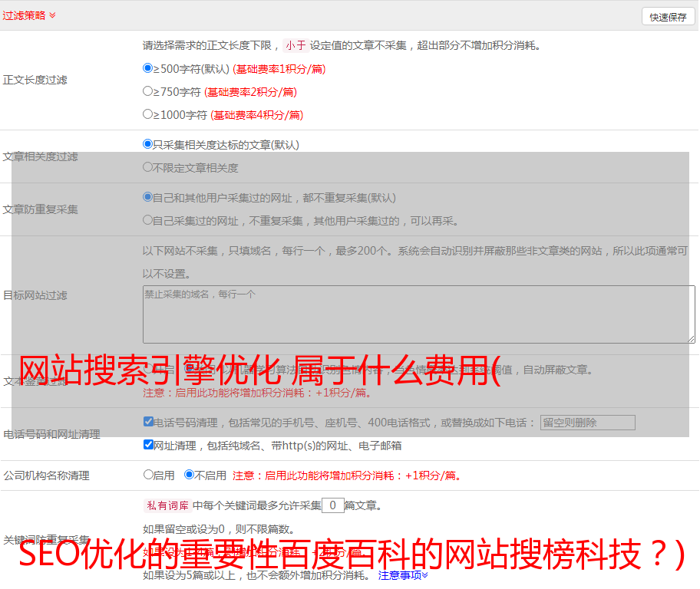Click the 目标网站过滤 row label

click(x=35, y=295)
